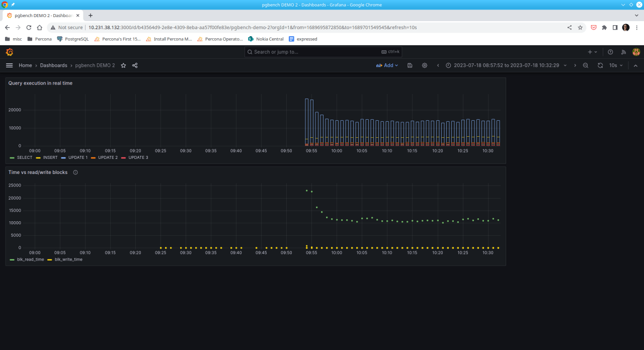Screen dimensions: 644x350
Task: Refresh the dashboard manually
Action: pos(600,65)
